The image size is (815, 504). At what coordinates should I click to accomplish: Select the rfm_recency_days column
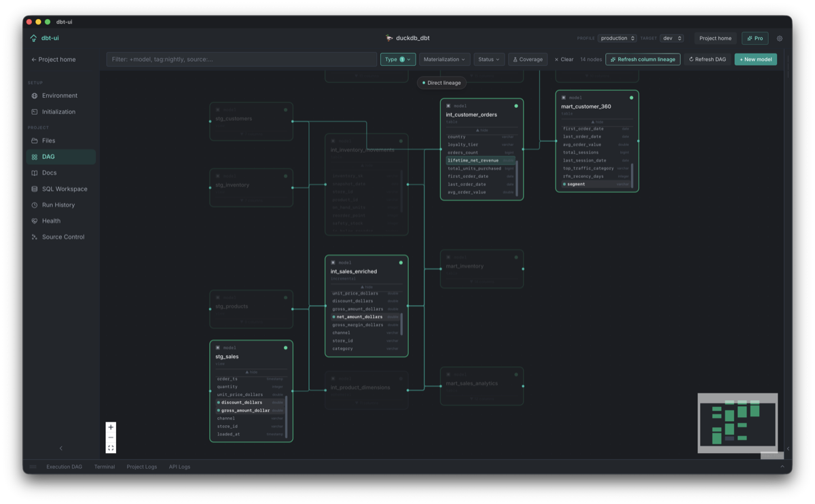click(x=596, y=176)
